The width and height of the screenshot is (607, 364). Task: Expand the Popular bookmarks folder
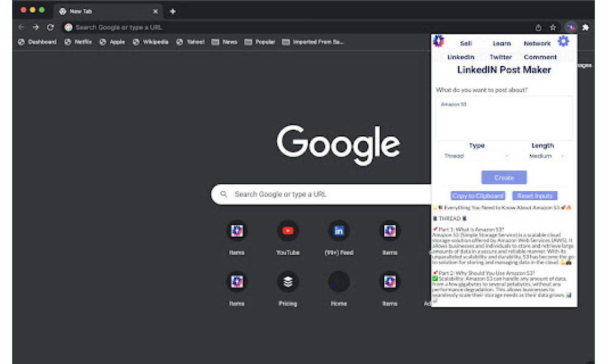click(260, 42)
